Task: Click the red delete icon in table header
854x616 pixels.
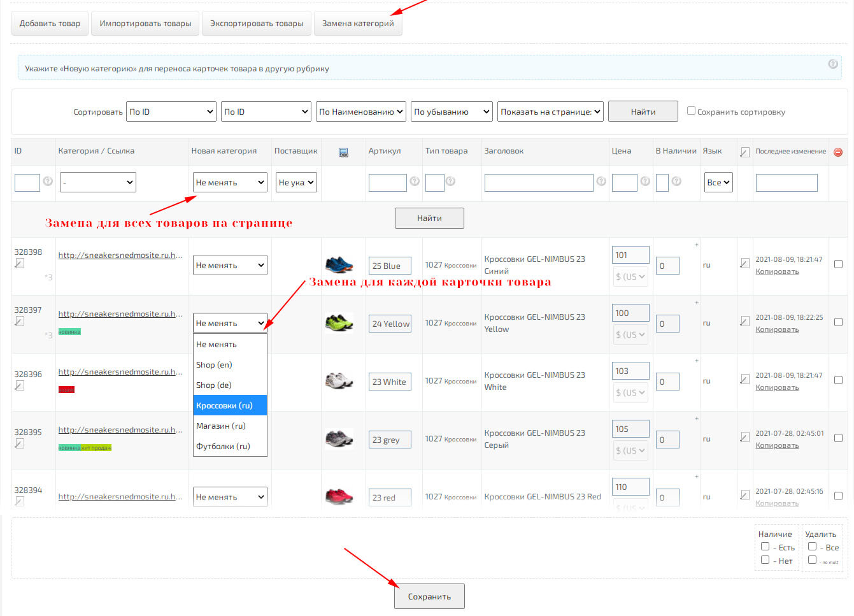Action: pos(838,152)
